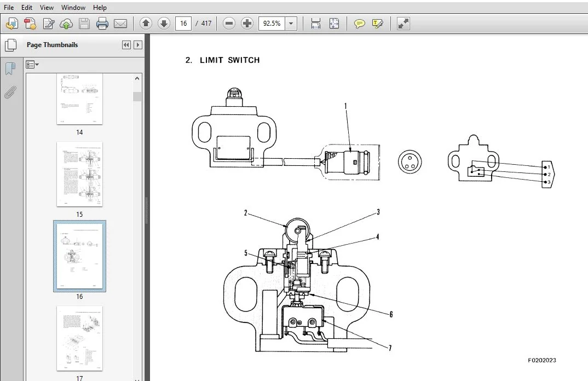This screenshot has width=588, height=381.
Task: Click the fit one full page icon
Action: pyautogui.click(x=334, y=24)
